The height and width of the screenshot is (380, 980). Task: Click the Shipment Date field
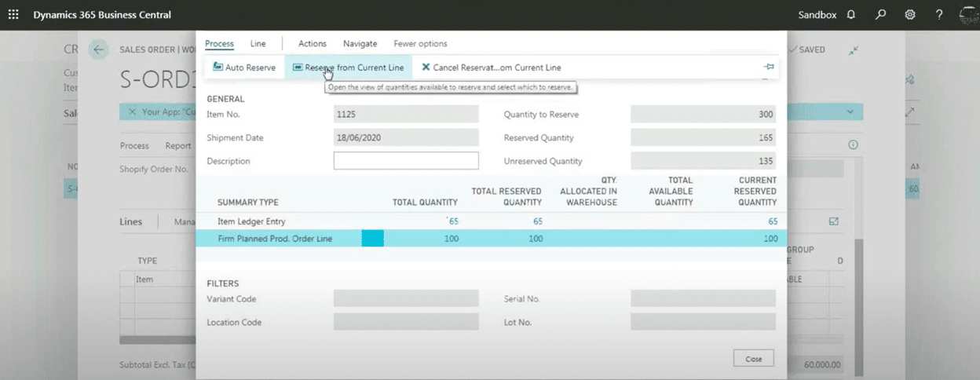click(x=406, y=137)
